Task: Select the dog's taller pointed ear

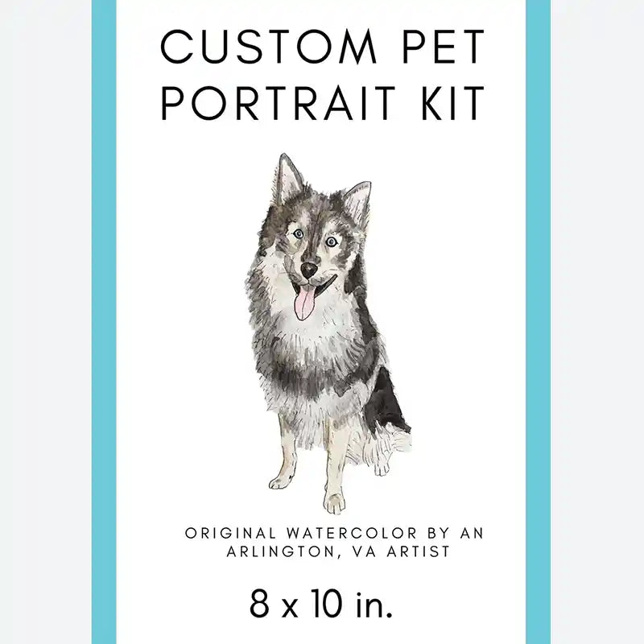Action: [288, 179]
